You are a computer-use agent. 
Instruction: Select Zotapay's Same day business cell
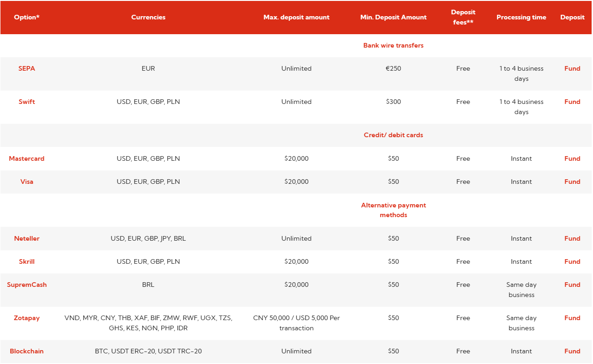521,323
